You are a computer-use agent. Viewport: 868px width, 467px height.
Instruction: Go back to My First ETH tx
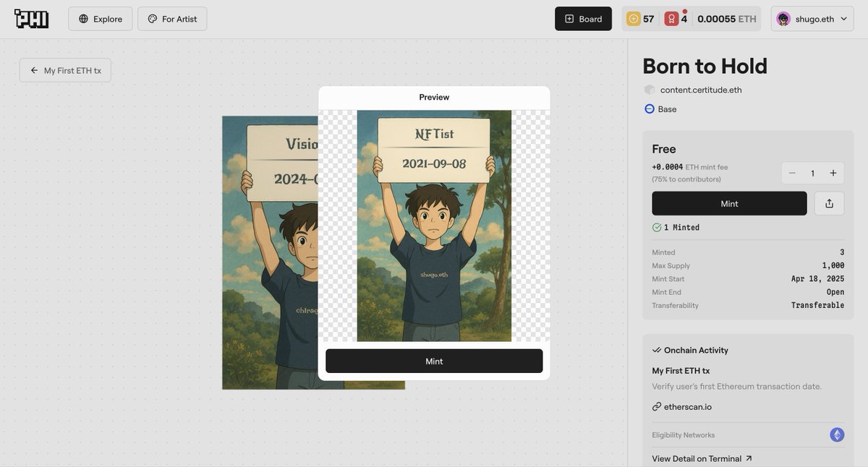pyautogui.click(x=65, y=70)
